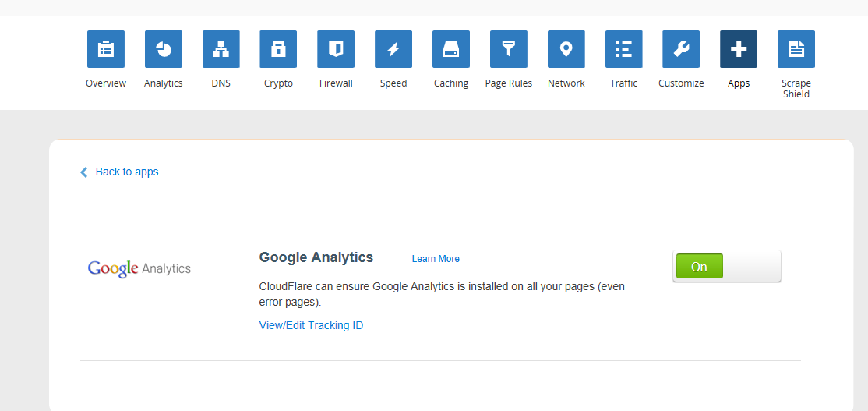Open the Apps plus icon
This screenshot has width=868, height=411.
(x=739, y=49)
